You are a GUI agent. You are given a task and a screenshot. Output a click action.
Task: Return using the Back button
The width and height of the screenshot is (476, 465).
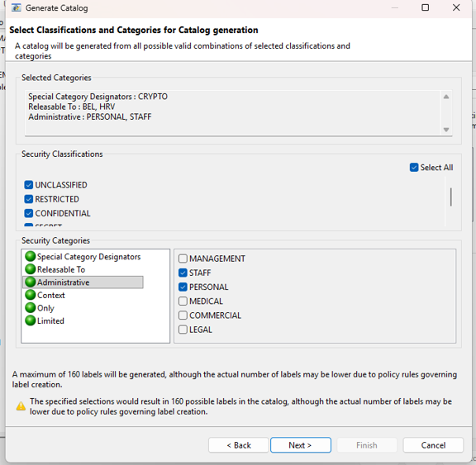(x=239, y=445)
